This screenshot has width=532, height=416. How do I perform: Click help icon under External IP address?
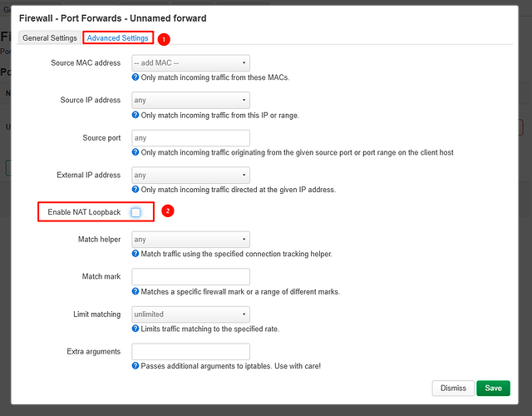[135, 190]
